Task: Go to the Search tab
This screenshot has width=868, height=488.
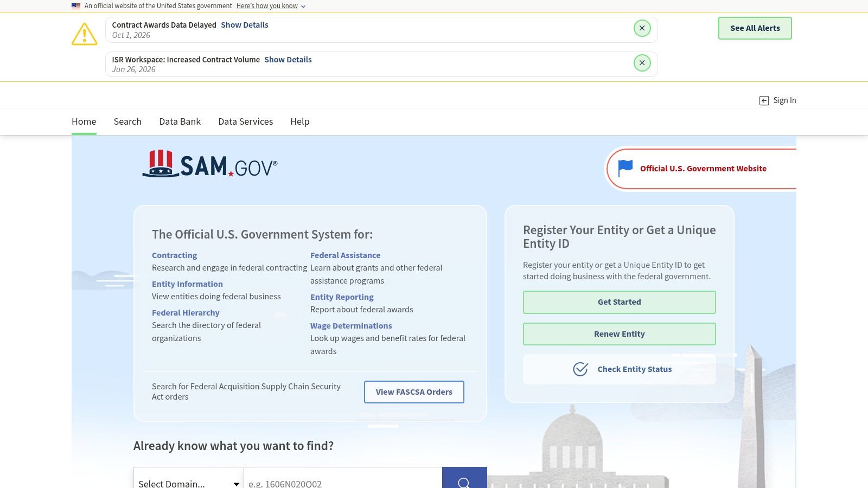Action: [127, 121]
